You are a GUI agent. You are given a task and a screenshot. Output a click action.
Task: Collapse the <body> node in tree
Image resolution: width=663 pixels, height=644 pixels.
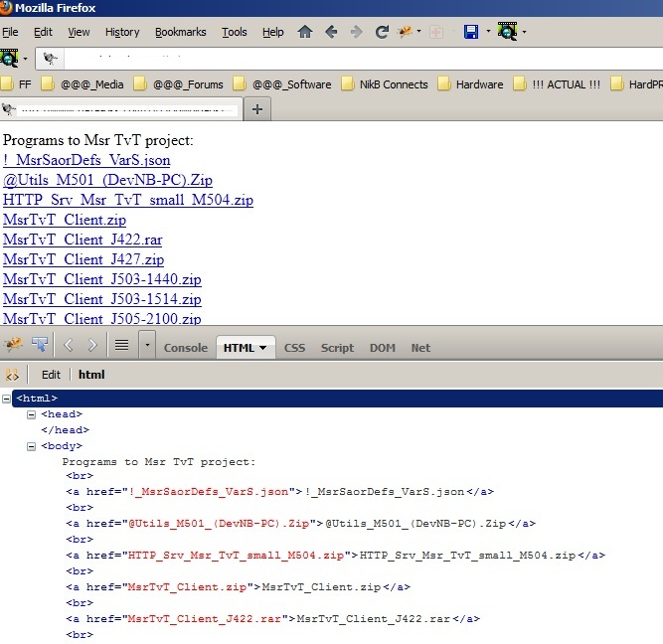coord(31,446)
